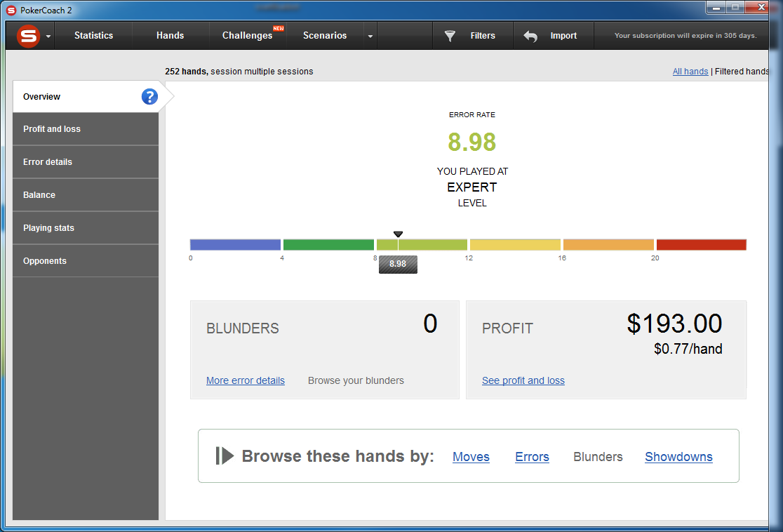Go to the Scenarios tab
Viewport: 783px width, 532px height.
(325, 36)
